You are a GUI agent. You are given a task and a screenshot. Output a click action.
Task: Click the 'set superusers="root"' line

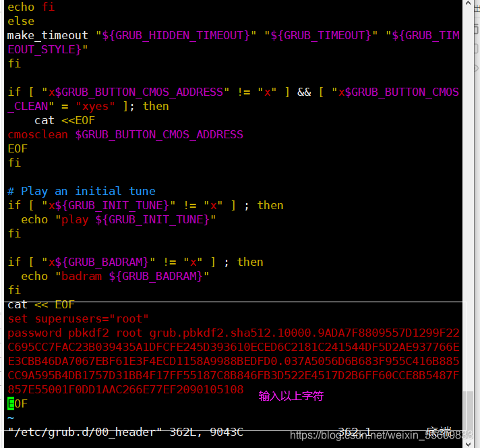coord(78,318)
